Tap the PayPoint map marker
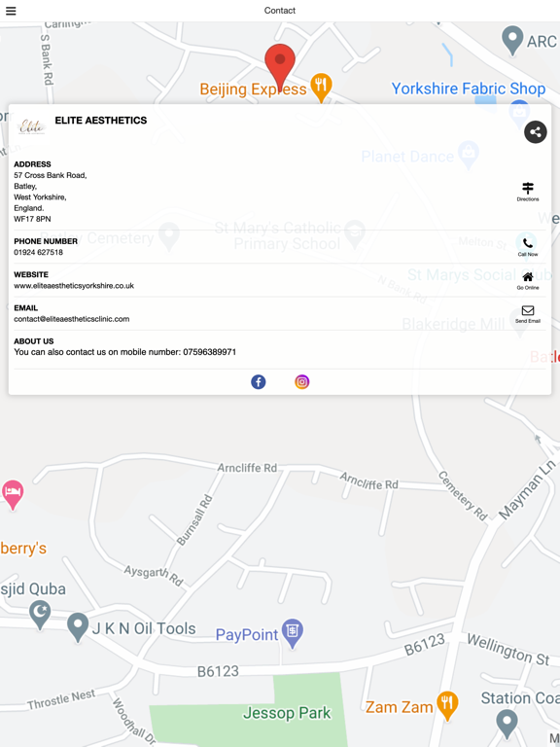 (292, 633)
